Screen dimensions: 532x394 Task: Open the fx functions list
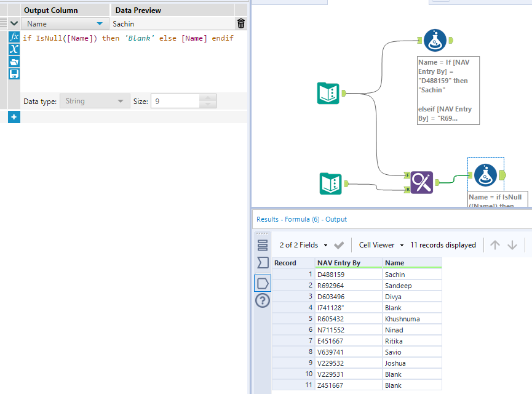[14, 37]
